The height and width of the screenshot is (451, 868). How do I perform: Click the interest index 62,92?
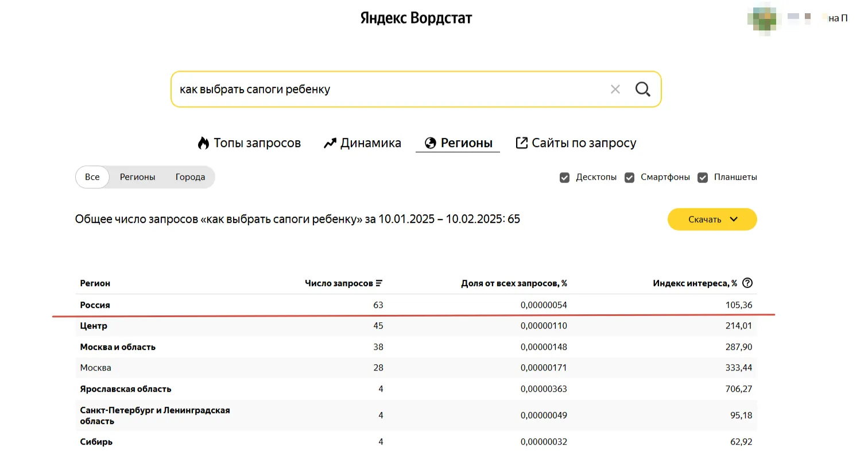pos(741,442)
